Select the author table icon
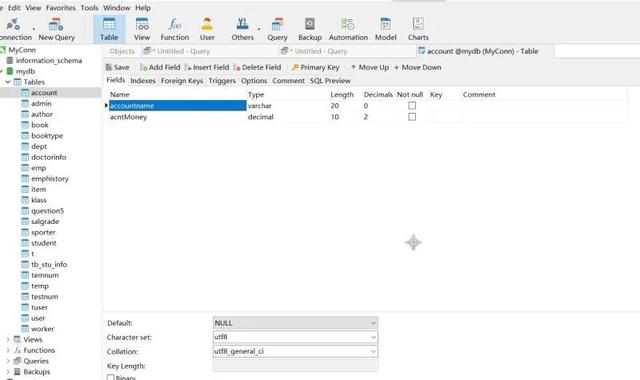 (x=25, y=114)
